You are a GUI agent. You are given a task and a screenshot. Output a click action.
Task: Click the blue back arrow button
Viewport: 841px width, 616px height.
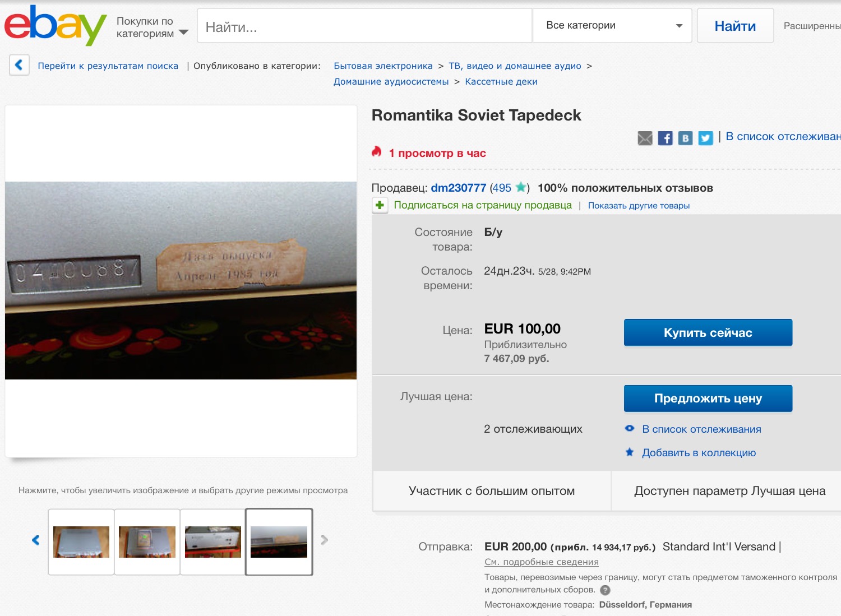(19, 65)
